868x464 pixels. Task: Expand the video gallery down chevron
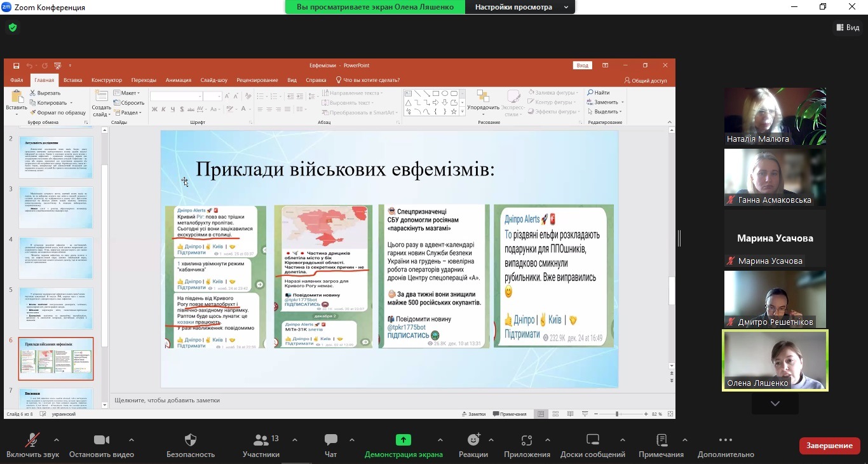pos(775,404)
